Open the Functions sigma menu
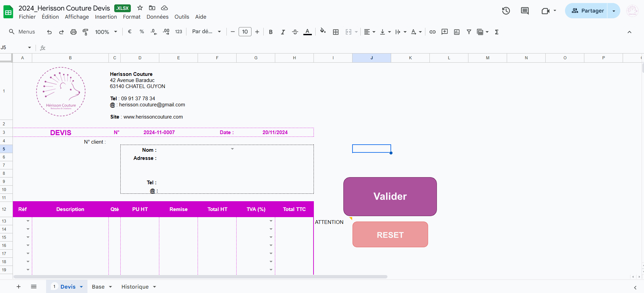 pos(497,32)
